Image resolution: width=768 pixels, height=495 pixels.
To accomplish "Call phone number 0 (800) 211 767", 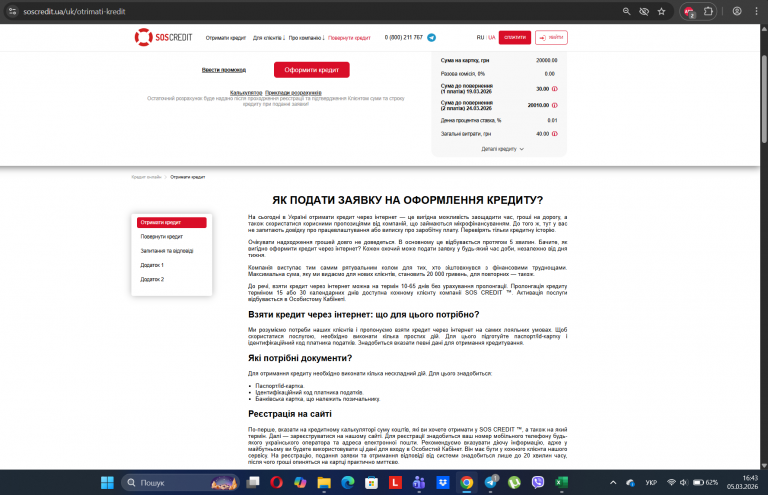I will (404, 37).
